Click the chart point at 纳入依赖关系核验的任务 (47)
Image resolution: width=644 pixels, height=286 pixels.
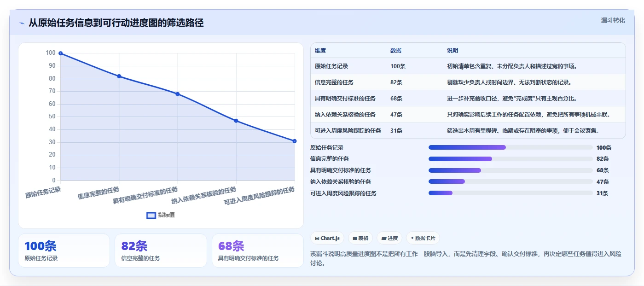[236, 121]
